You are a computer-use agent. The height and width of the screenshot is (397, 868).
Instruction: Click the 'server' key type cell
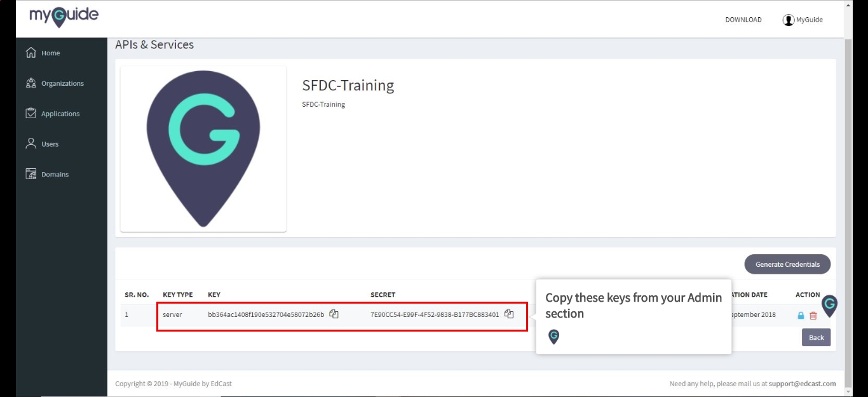[x=172, y=314]
